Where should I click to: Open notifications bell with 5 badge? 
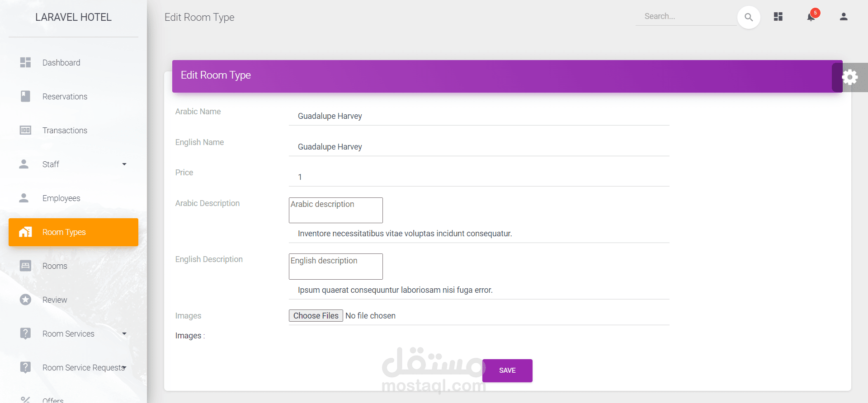click(811, 17)
